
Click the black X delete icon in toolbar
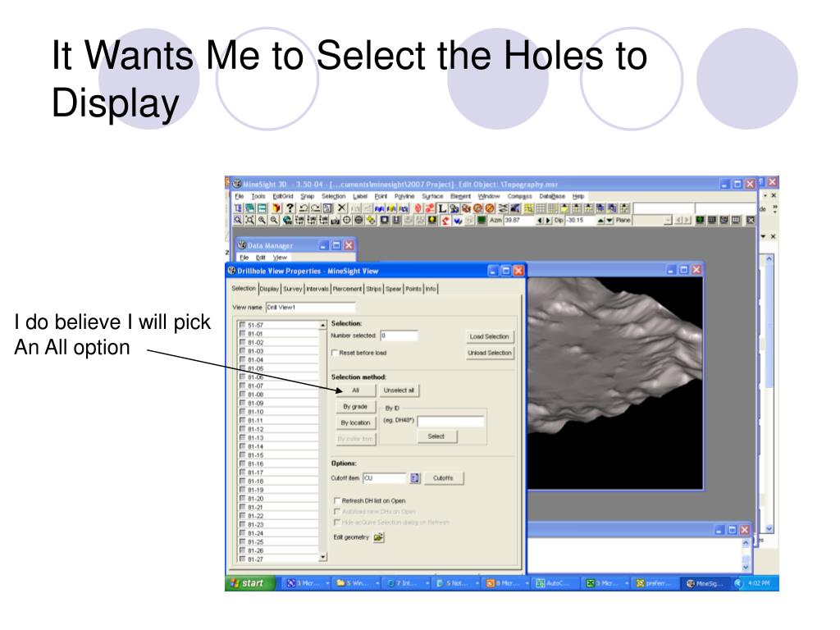click(342, 208)
